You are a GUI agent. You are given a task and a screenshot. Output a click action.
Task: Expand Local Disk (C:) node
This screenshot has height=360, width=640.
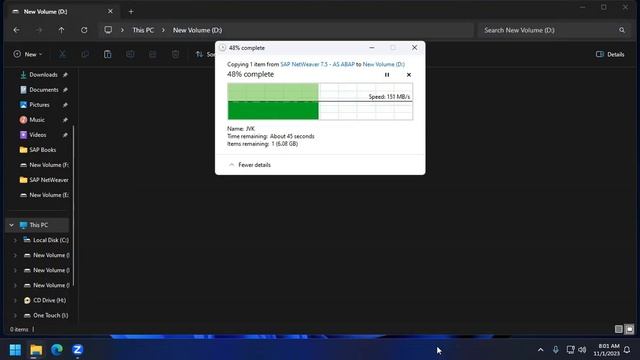click(x=16, y=240)
